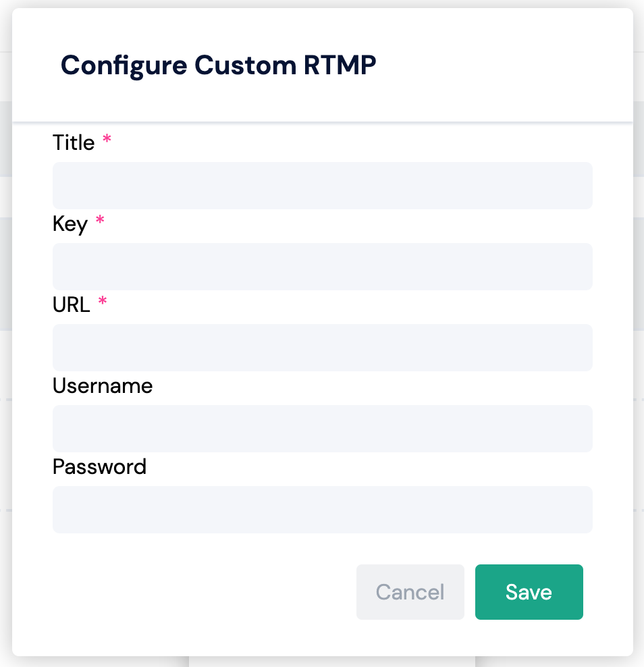
Task: Click the required asterisk next to Key
Action: click(100, 221)
